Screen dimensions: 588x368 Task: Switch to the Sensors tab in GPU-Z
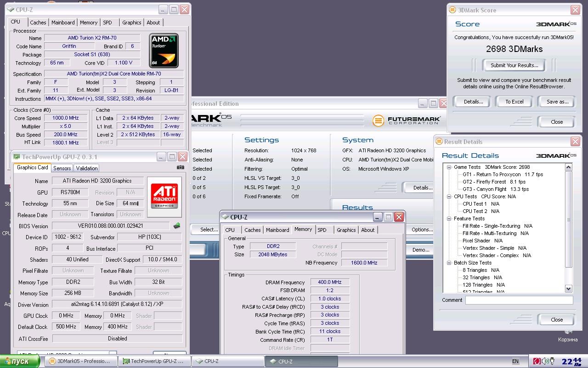(62, 168)
